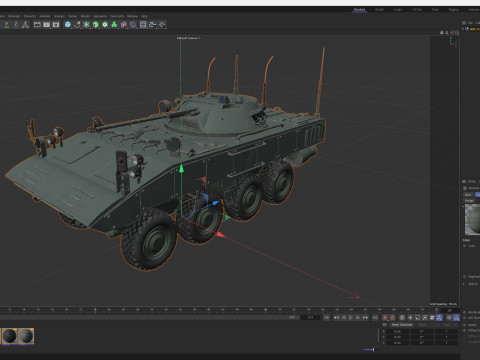480x360 pixels.
Task: Click the material preview sphere in Attributes
Action: click(473, 220)
